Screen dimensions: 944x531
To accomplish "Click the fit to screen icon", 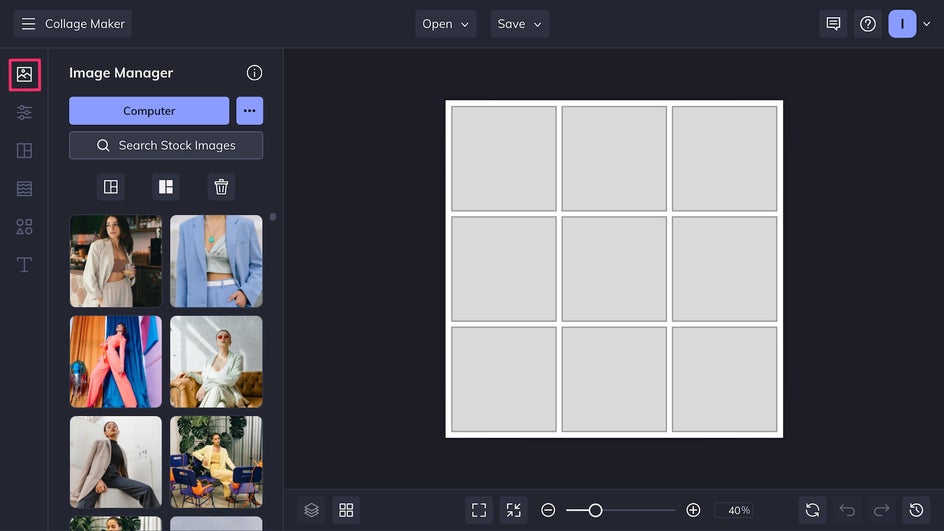I will [x=479, y=510].
